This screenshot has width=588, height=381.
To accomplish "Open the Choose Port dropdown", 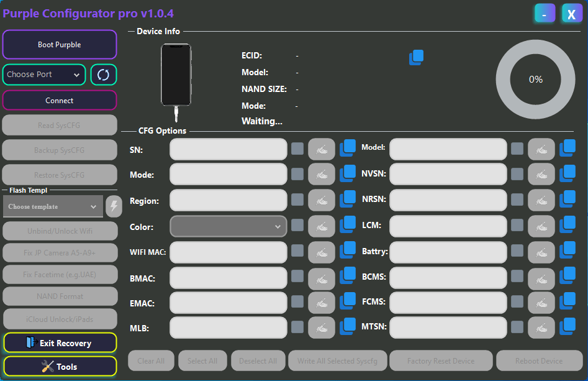I will 43,74.
